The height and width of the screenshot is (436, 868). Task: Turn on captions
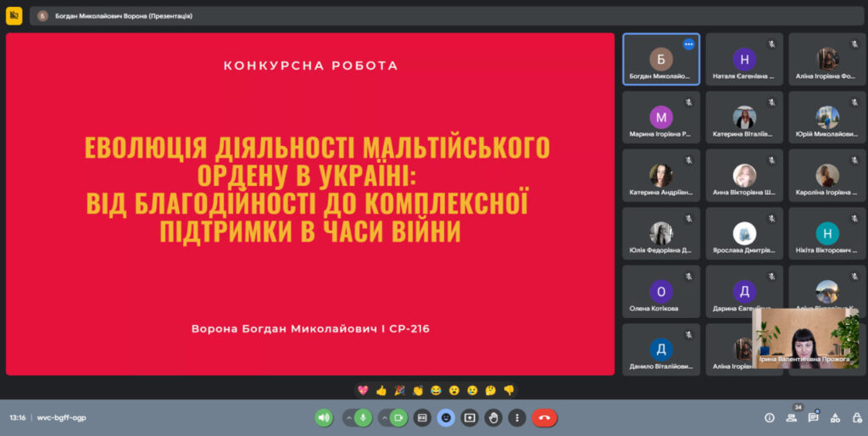[x=422, y=417]
